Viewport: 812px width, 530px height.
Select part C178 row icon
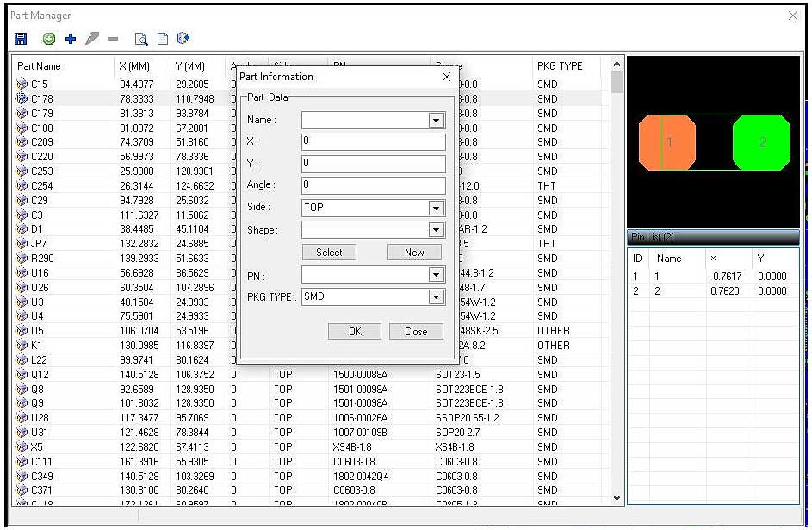[22, 99]
